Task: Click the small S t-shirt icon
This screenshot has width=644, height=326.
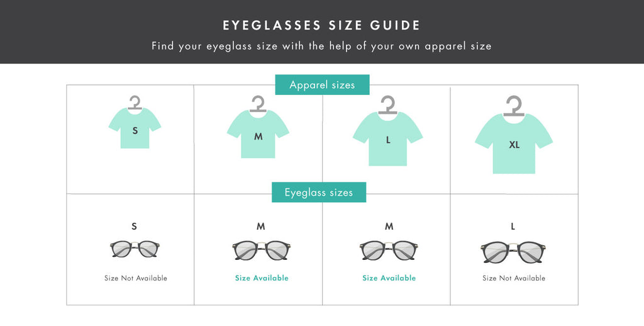Action: (135, 128)
